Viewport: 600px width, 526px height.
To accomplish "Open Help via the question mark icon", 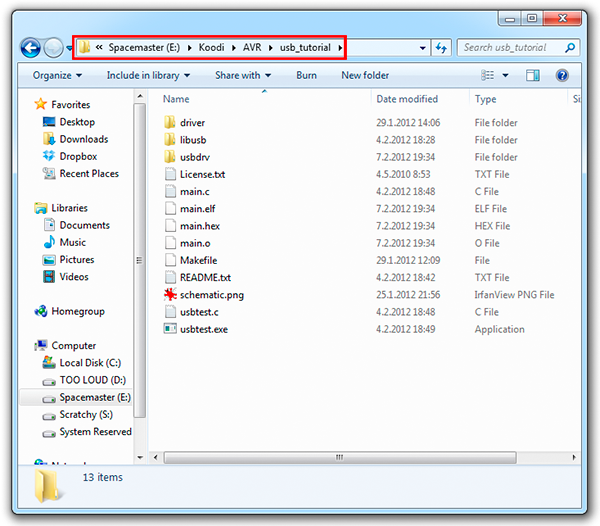I will coord(562,75).
